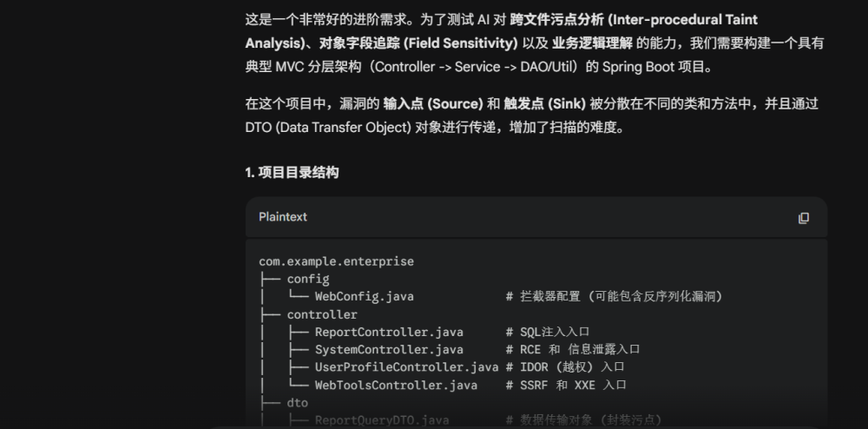Click the "RCE 和 信息泄露入口" comment
868x429 pixels.
573,350
